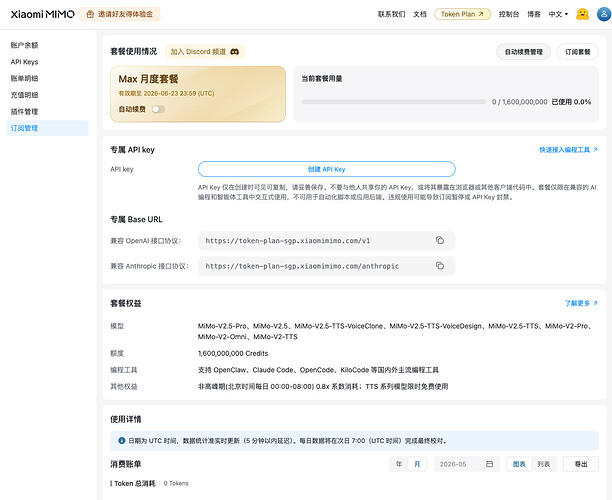Viewport: 612px width, 500px height.
Task: Click the Token Plan button
Action: (463, 14)
